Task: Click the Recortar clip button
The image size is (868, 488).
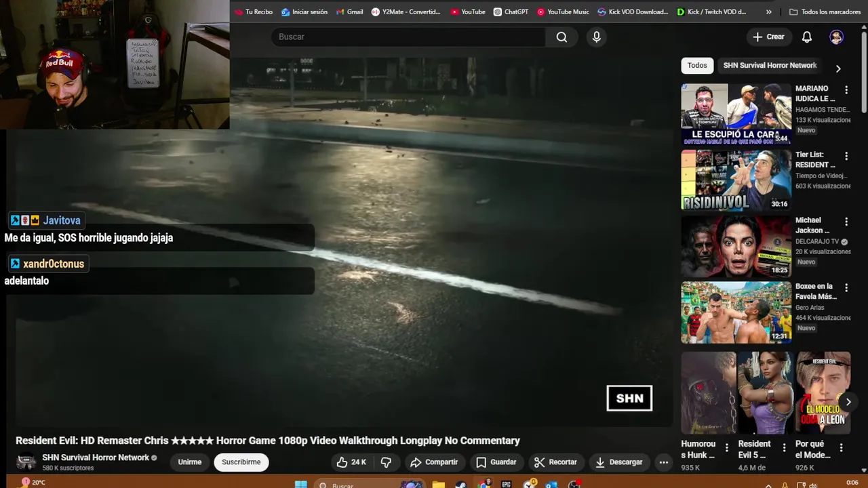Action: (555, 462)
